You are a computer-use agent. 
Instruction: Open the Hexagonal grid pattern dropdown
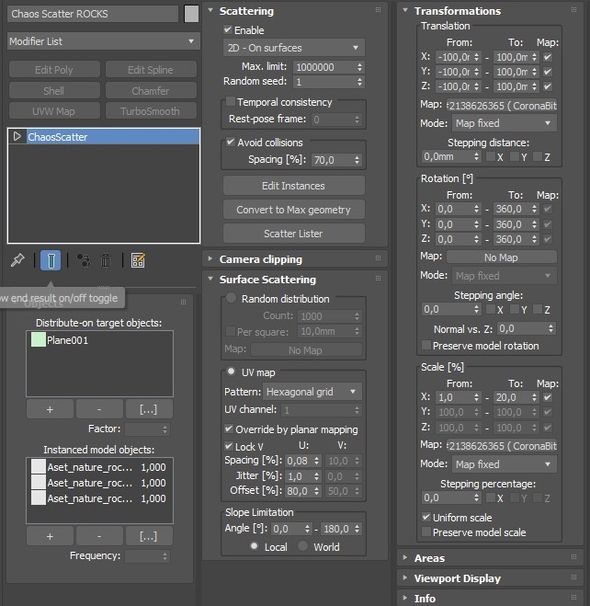point(312,392)
